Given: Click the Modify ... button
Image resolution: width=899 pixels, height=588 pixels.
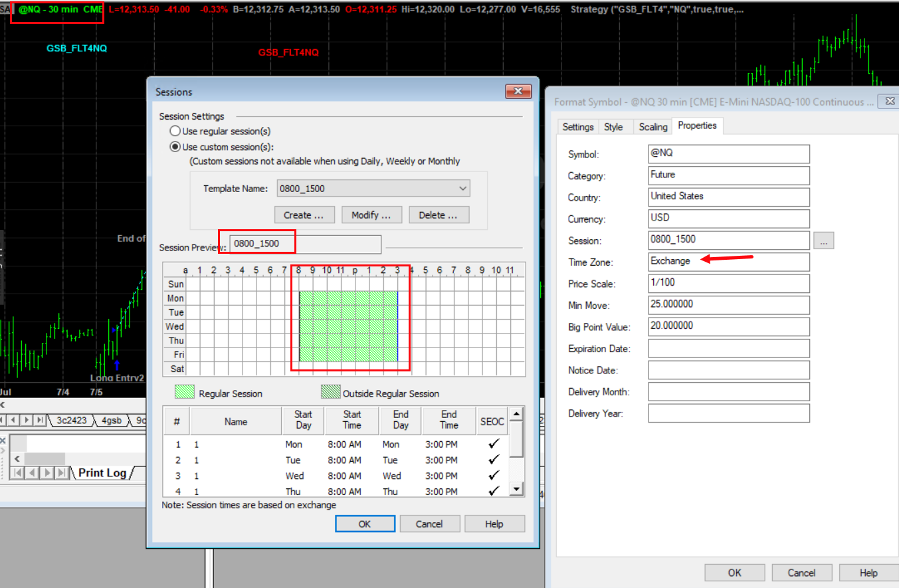Looking at the screenshot, I should (x=371, y=215).
